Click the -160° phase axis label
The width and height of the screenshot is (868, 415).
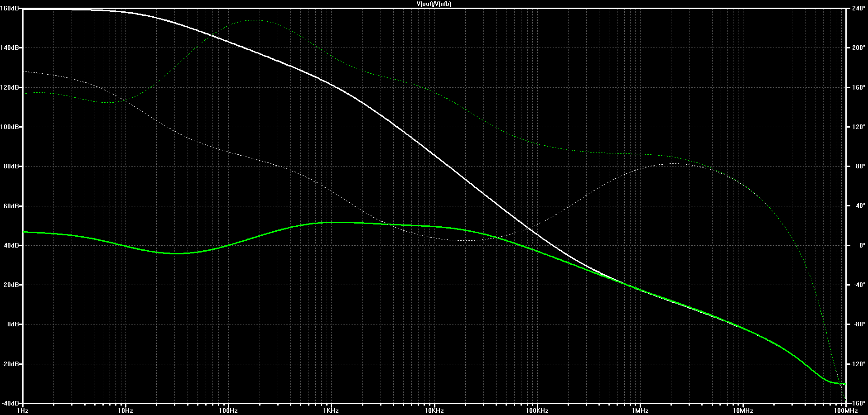pyautogui.click(x=858, y=403)
